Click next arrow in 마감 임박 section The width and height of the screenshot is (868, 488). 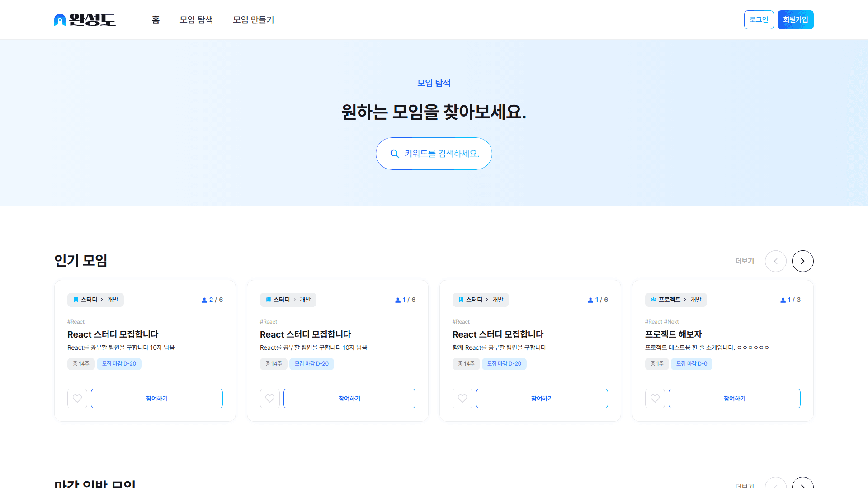(802, 484)
